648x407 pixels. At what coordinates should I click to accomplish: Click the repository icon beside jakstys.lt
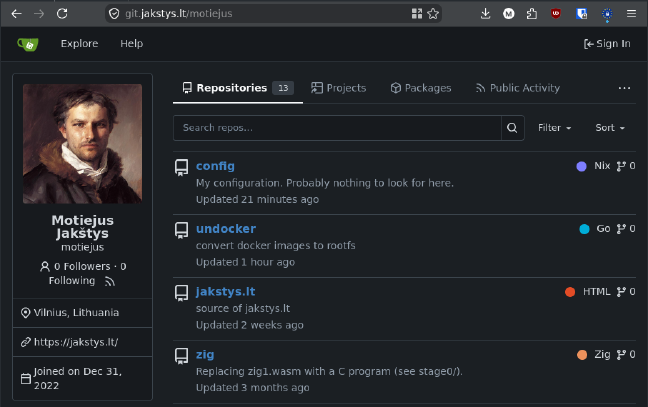click(x=181, y=293)
